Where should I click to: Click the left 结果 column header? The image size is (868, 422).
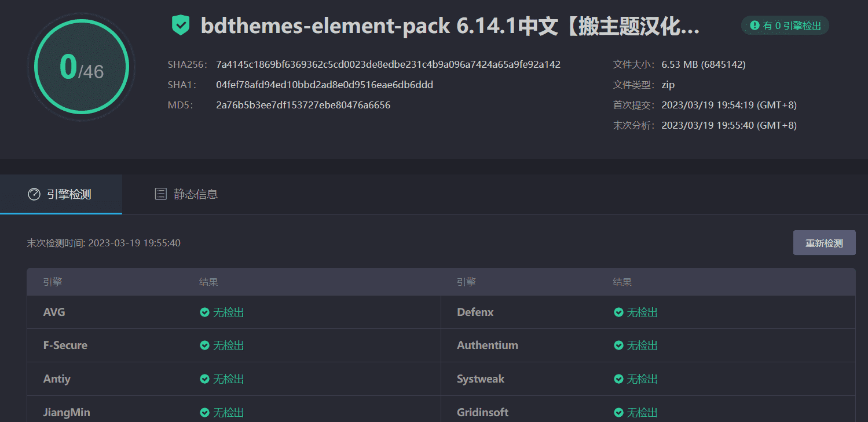click(x=208, y=282)
